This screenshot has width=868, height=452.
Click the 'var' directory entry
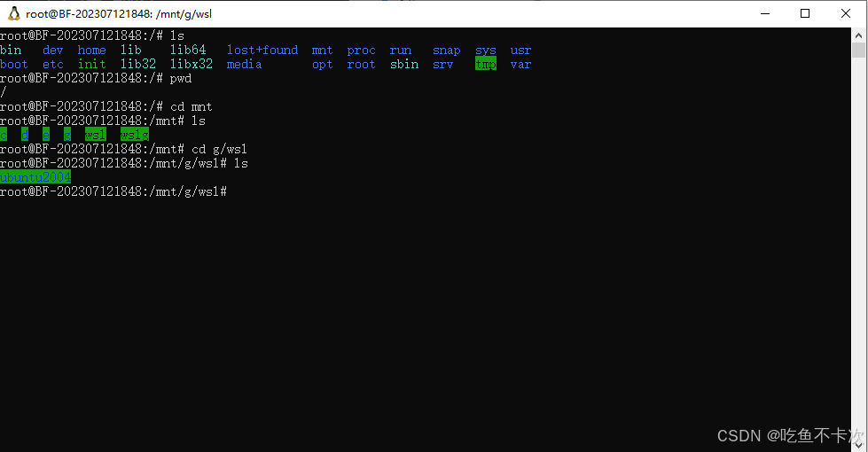point(521,64)
